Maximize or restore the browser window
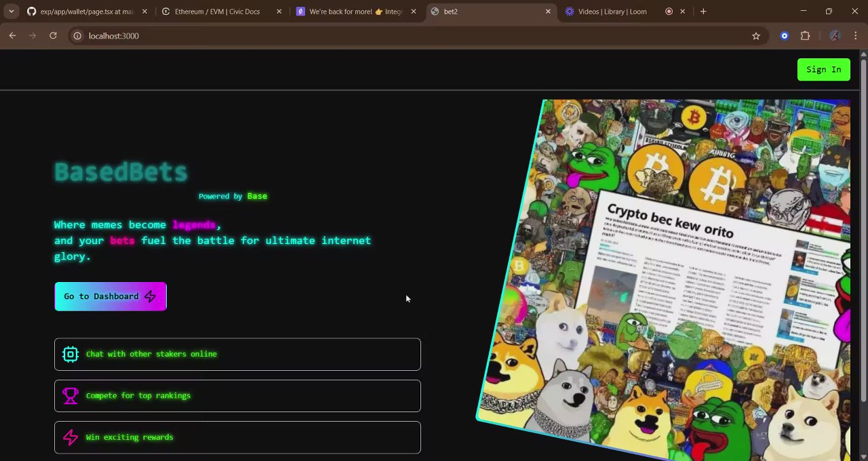Screen dimensions: 868x461 [829, 12]
